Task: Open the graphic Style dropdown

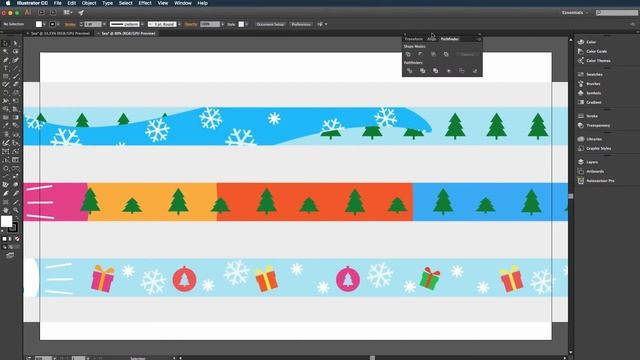Action: pos(247,24)
